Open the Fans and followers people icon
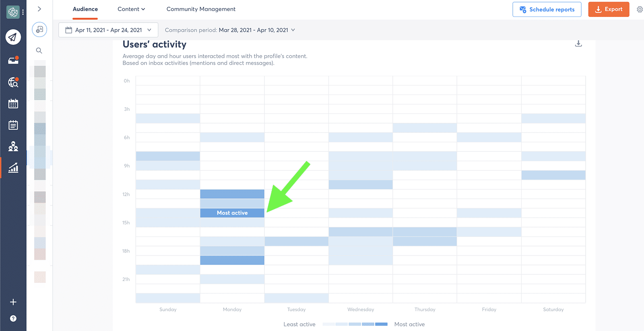This screenshot has height=331, width=644. [13, 146]
